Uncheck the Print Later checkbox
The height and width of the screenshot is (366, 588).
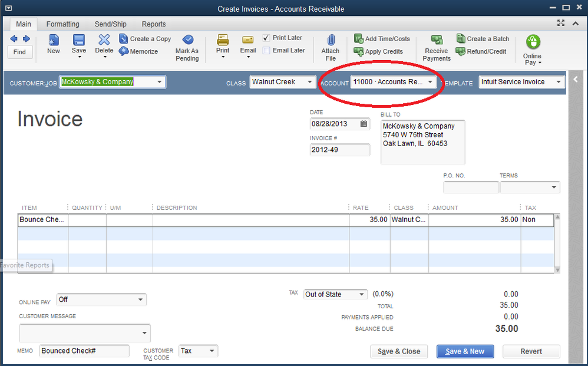tap(266, 38)
